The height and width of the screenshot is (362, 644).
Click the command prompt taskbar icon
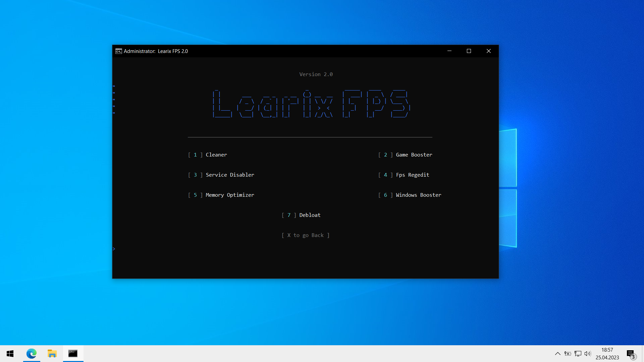[73, 354]
